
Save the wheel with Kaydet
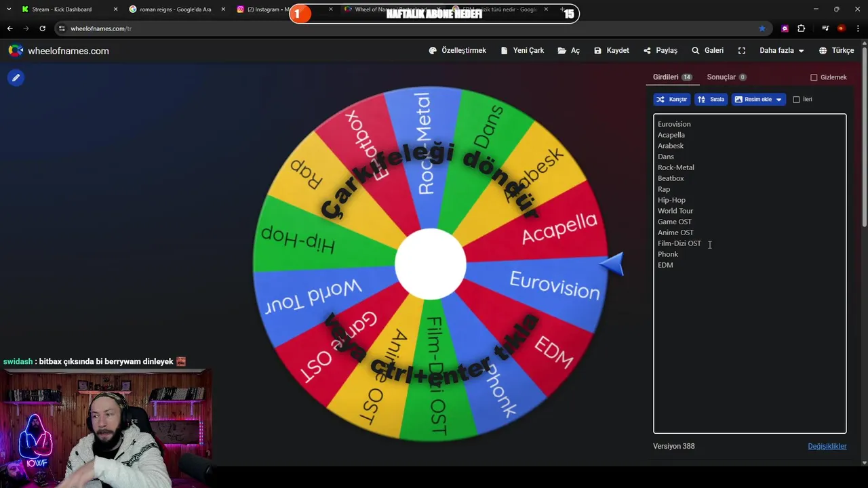[612, 51]
